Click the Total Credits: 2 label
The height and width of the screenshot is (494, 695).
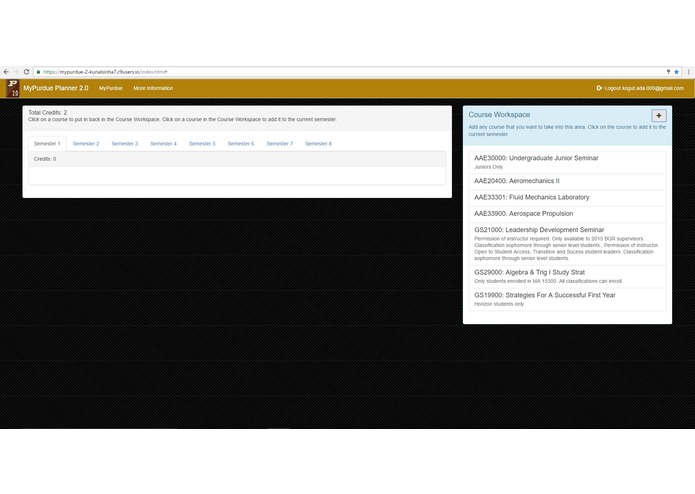pos(48,113)
